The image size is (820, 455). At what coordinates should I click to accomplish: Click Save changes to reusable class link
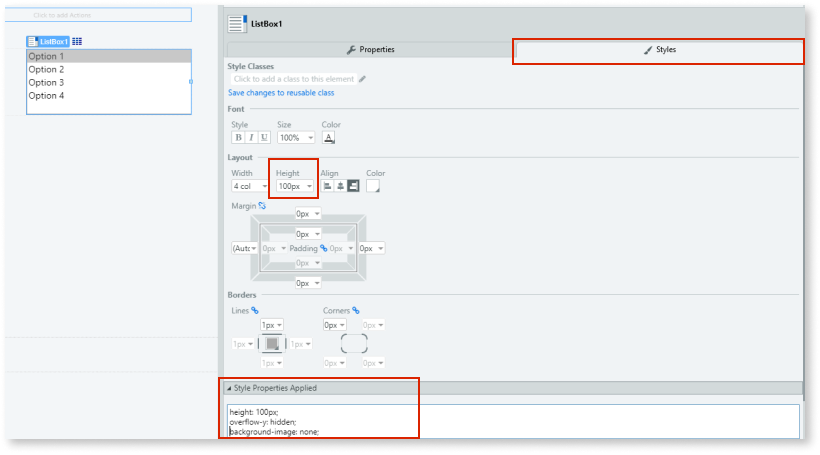(x=281, y=93)
